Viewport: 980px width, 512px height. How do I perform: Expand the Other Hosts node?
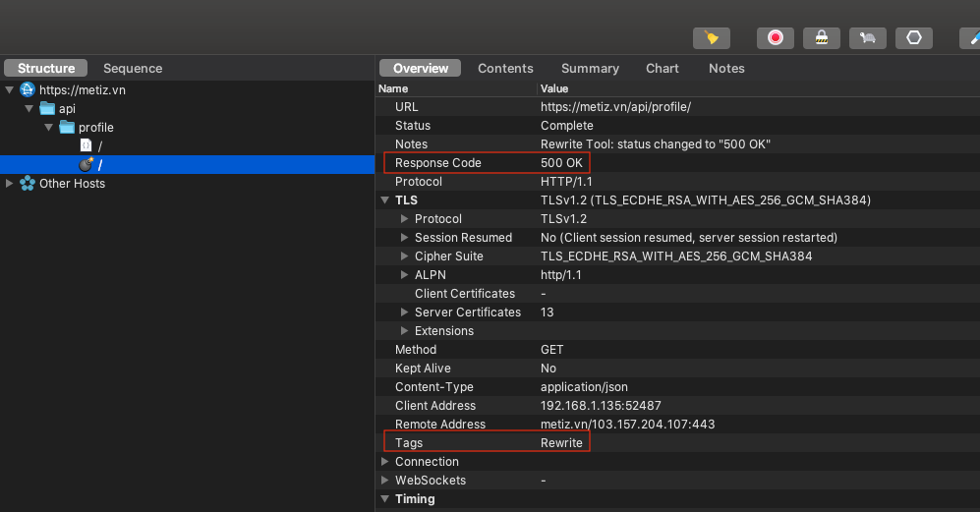(x=10, y=183)
